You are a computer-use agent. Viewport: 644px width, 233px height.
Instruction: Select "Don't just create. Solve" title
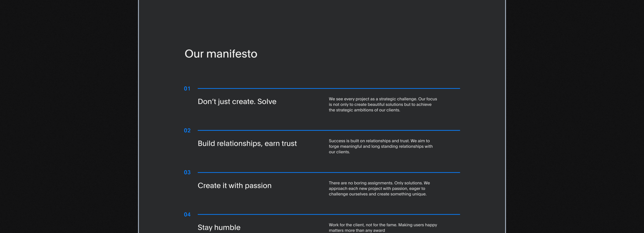pos(237,101)
